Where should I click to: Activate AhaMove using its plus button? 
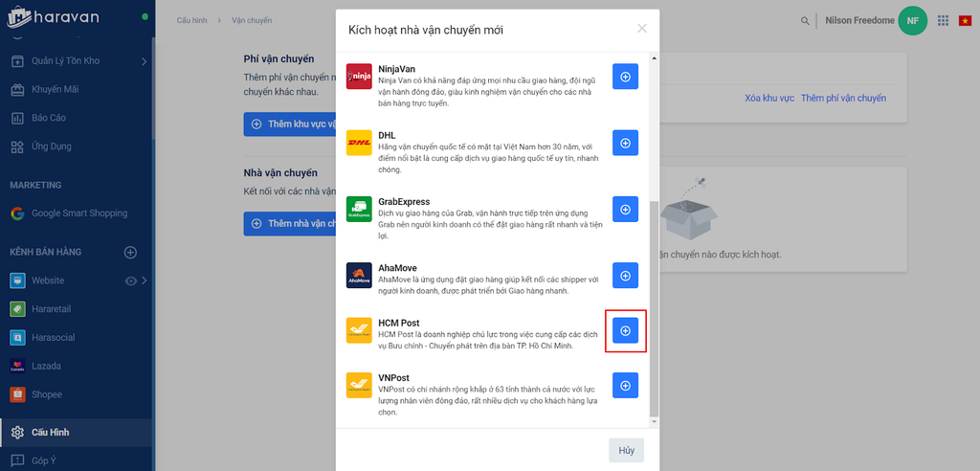(x=625, y=276)
